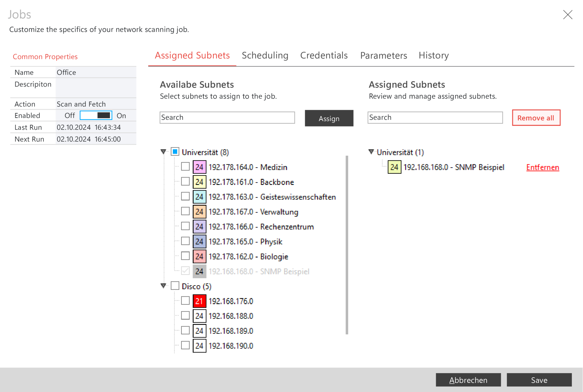Tick the Verwaltung subnet checkbox
Viewport: 583px width, 392px height.
(x=185, y=211)
